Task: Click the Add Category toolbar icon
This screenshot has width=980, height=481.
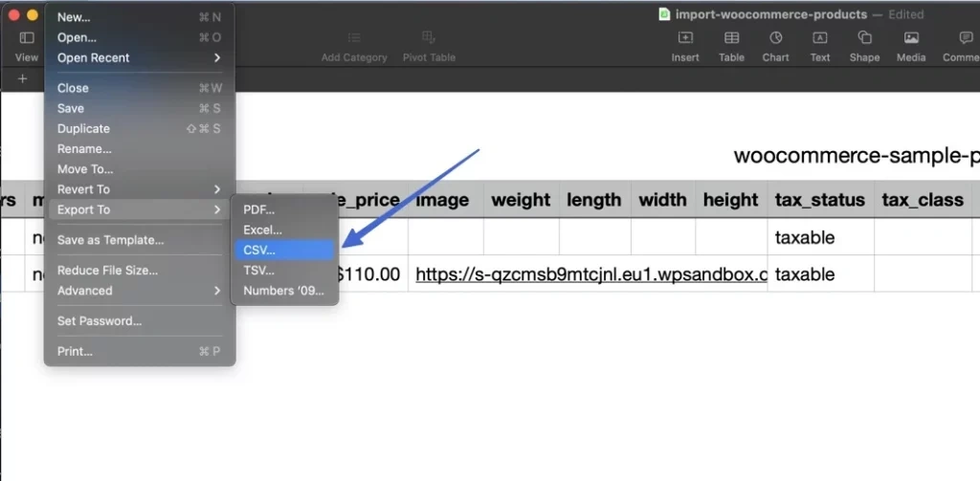Action: pyautogui.click(x=354, y=38)
